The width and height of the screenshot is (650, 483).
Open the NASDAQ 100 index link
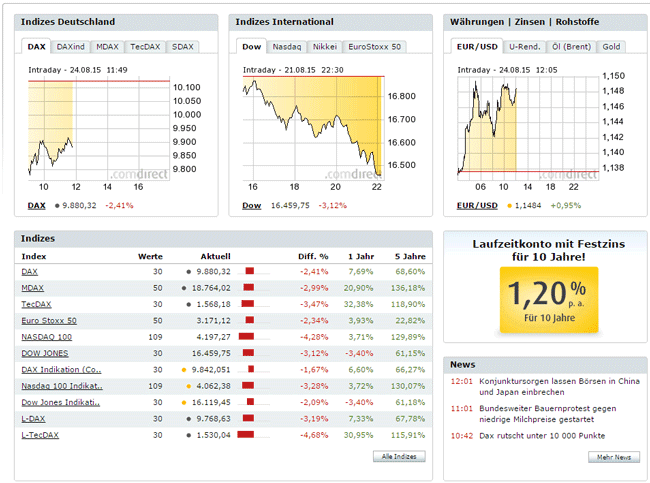tap(46, 337)
